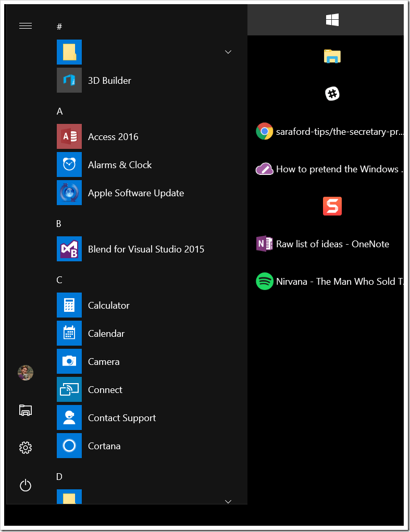410x532 pixels.
Task: Launch Access 2016 from the list
Action: (113, 136)
